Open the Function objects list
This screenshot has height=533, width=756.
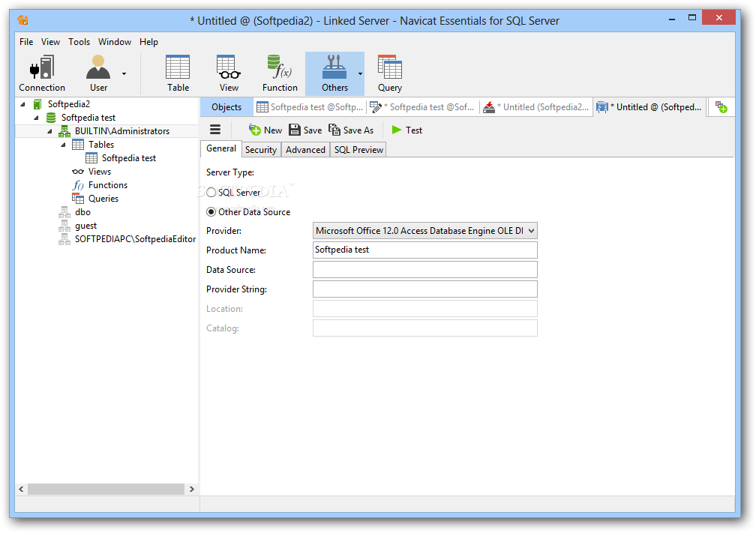[x=280, y=73]
